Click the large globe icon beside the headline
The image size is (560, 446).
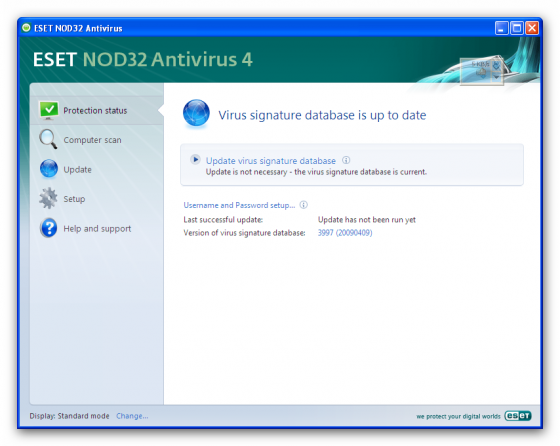coord(196,113)
